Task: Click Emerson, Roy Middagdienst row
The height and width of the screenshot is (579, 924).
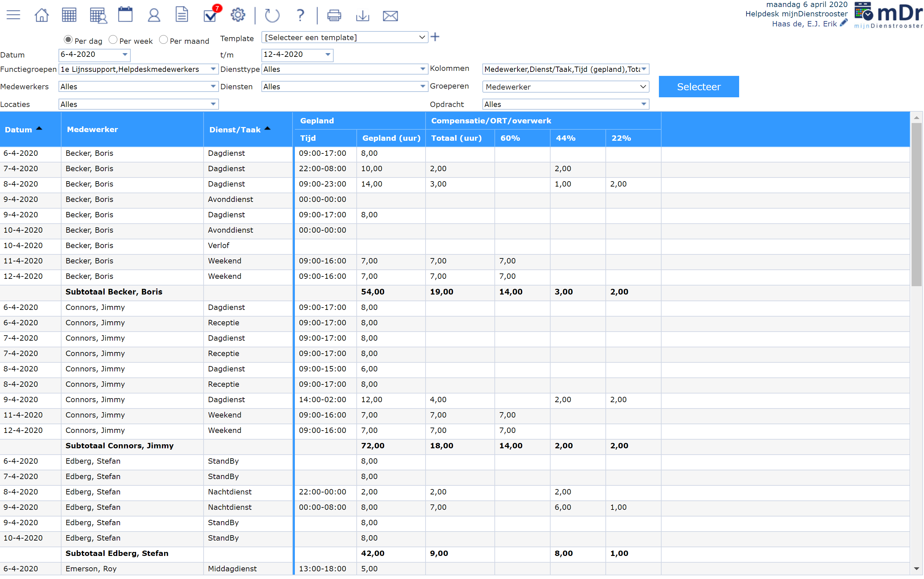Action: [455, 569]
